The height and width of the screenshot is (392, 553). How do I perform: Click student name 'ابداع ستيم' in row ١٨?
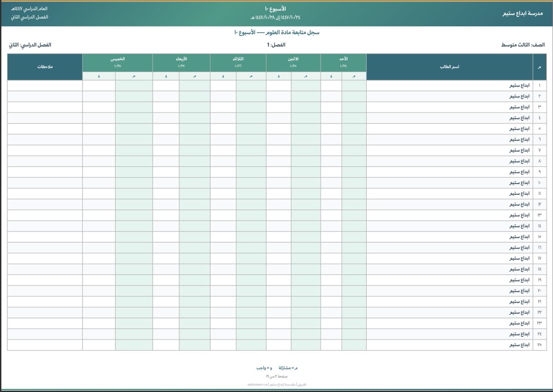point(519,269)
